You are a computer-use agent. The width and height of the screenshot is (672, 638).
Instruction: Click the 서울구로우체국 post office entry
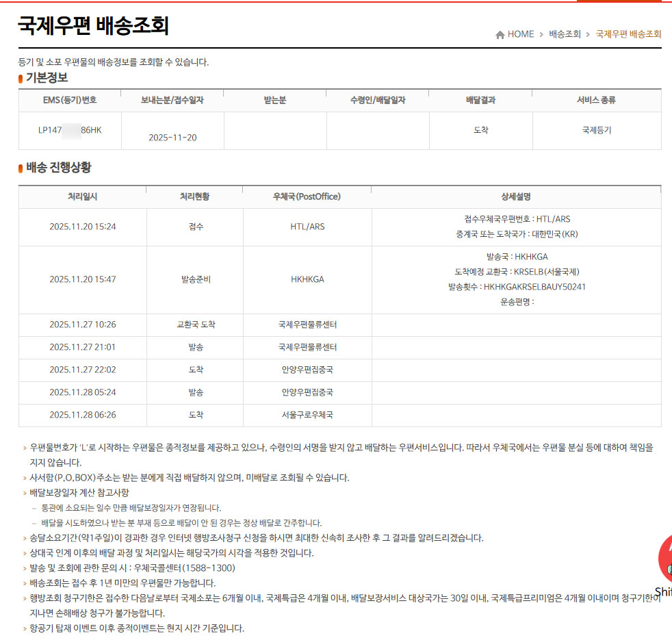click(x=307, y=415)
